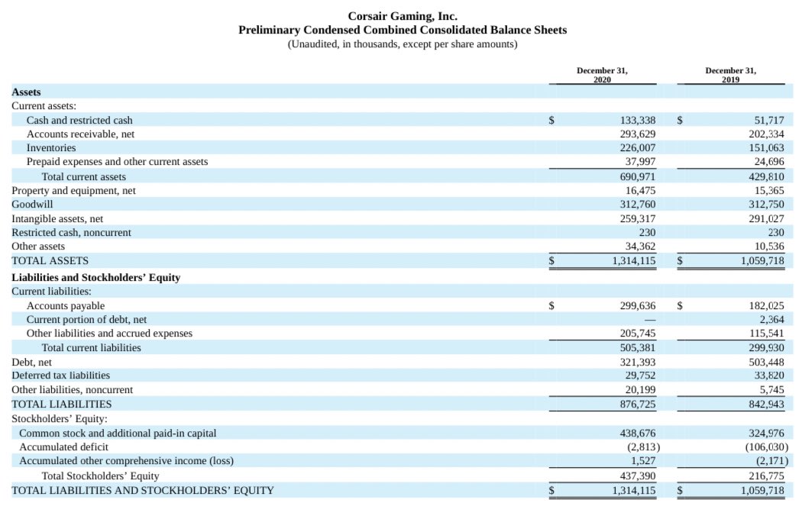The image size is (812, 519).
Task: Select the TOTAL LIABILITIES 2020 value 876,725
Action: pos(636,404)
